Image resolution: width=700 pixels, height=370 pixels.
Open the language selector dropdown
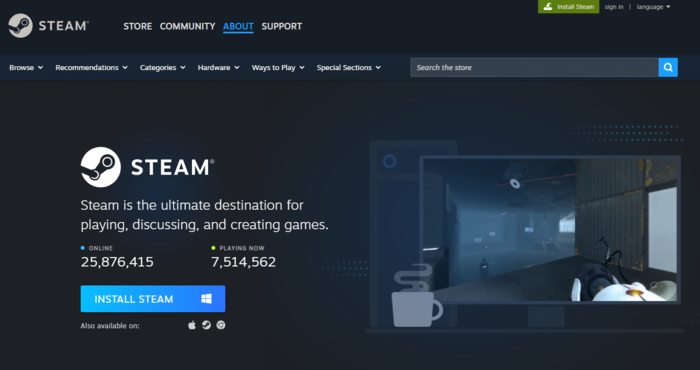(653, 7)
